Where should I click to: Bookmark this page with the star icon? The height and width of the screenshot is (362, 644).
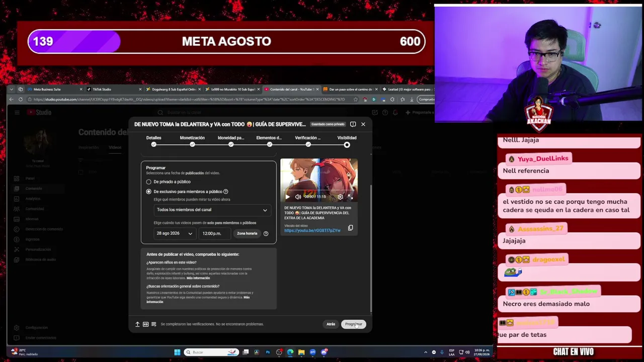coord(356,100)
